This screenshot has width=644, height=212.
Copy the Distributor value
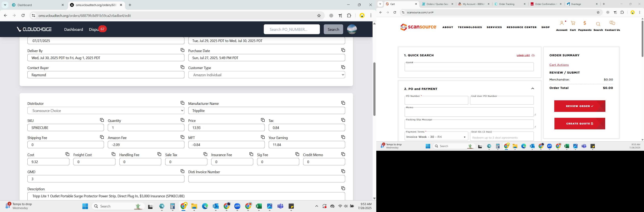(182, 103)
